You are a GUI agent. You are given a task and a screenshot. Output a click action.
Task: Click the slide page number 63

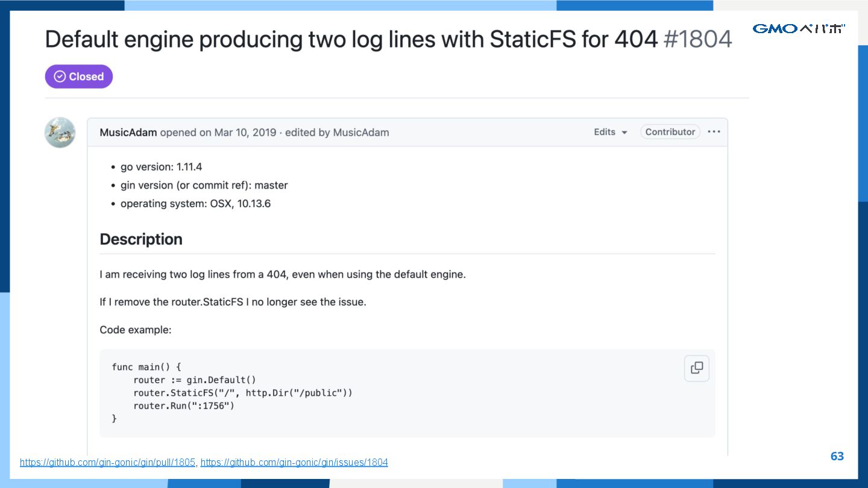pyautogui.click(x=837, y=456)
